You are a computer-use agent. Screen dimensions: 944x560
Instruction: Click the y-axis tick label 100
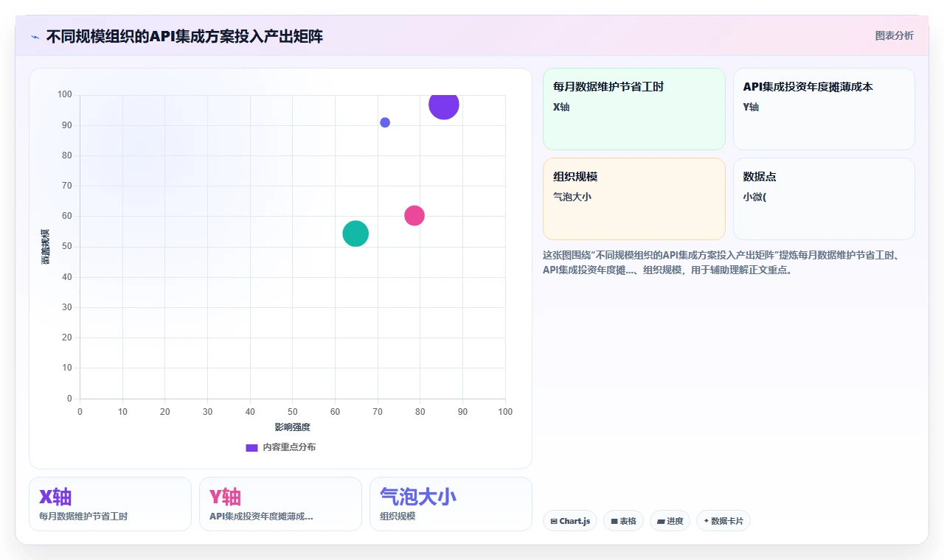(65, 94)
